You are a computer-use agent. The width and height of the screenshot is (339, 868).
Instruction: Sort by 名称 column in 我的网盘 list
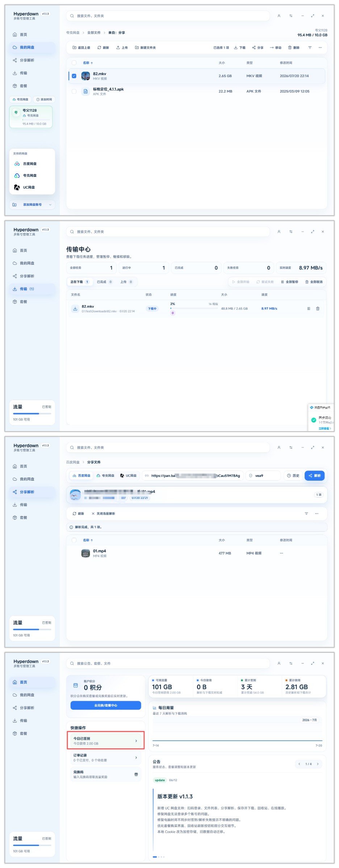(88, 63)
